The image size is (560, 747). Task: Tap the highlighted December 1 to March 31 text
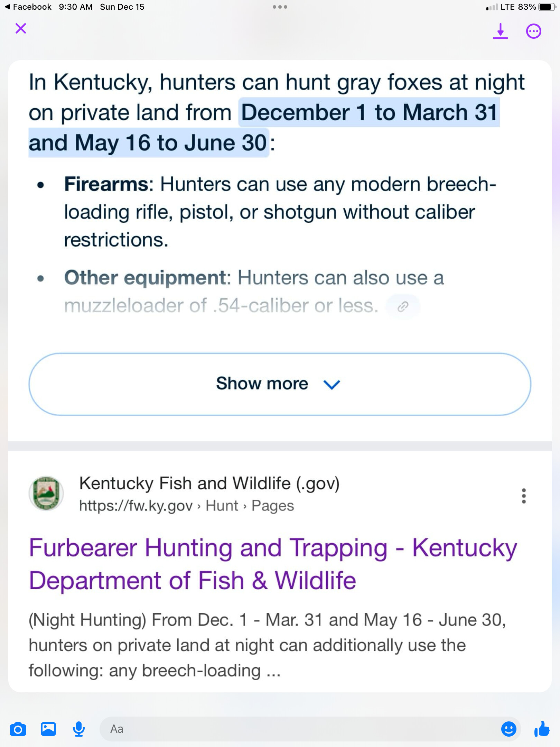tap(369, 112)
